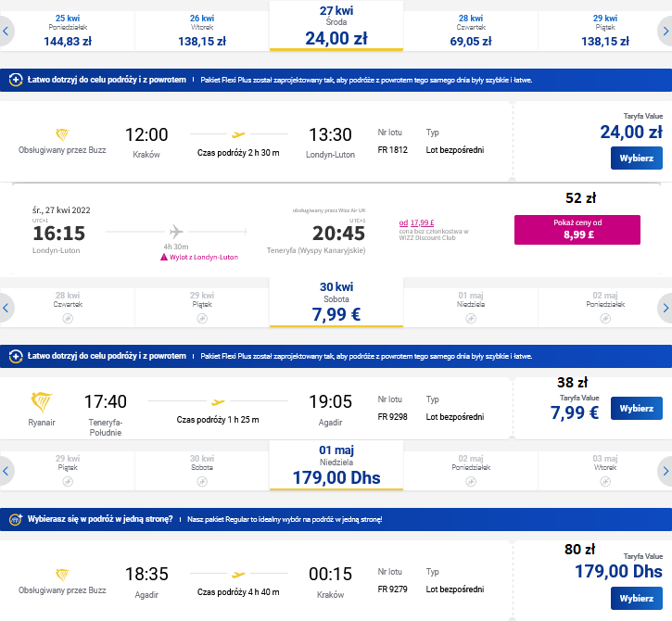Select the 01 maj Niedziela 179,00 Dhs tab
672x621 pixels.
click(x=336, y=466)
